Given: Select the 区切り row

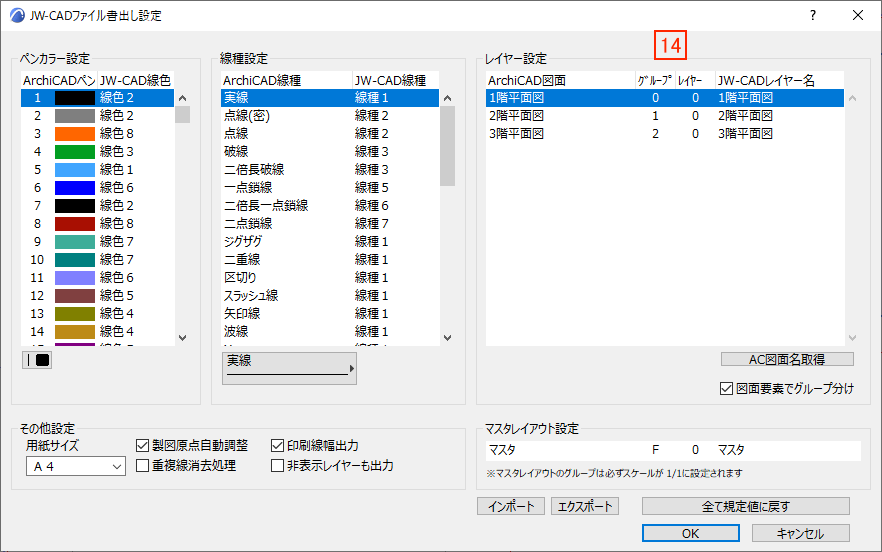Looking at the screenshot, I should click(330, 278).
